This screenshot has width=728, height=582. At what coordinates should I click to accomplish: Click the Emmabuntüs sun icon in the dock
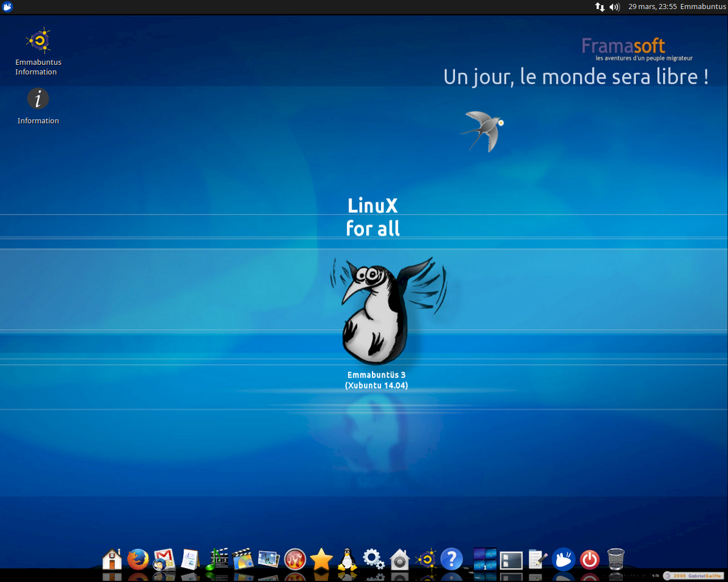click(426, 559)
